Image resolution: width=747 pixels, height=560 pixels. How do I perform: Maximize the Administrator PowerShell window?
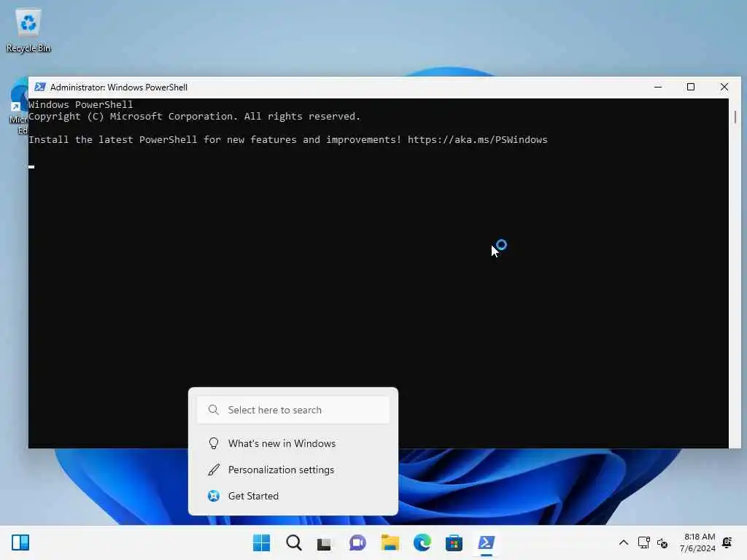tap(691, 87)
